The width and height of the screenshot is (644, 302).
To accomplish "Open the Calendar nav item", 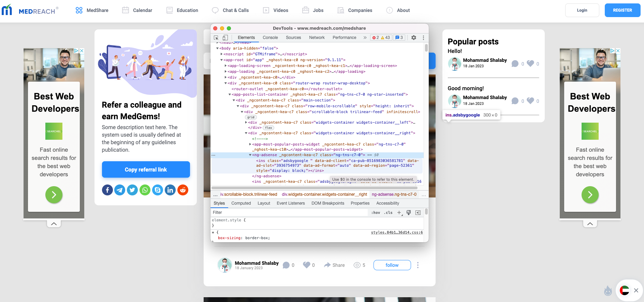I will pyautogui.click(x=137, y=10).
